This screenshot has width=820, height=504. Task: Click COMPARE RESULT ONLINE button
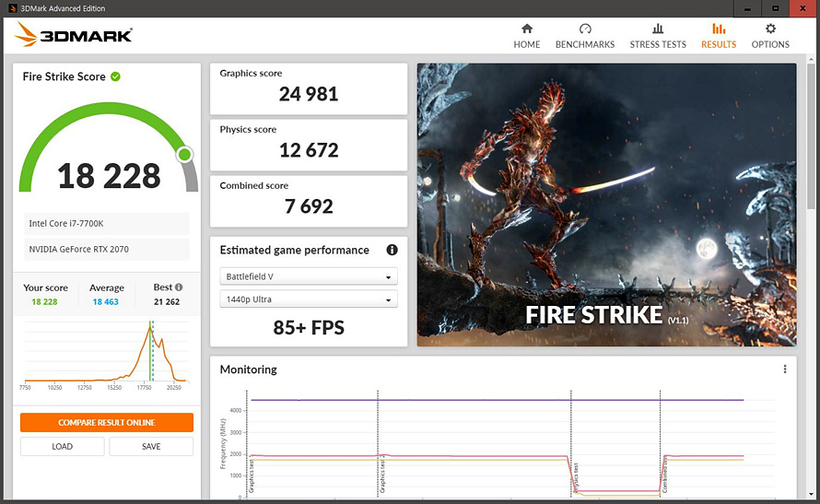pyautogui.click(x=107, y=422)
